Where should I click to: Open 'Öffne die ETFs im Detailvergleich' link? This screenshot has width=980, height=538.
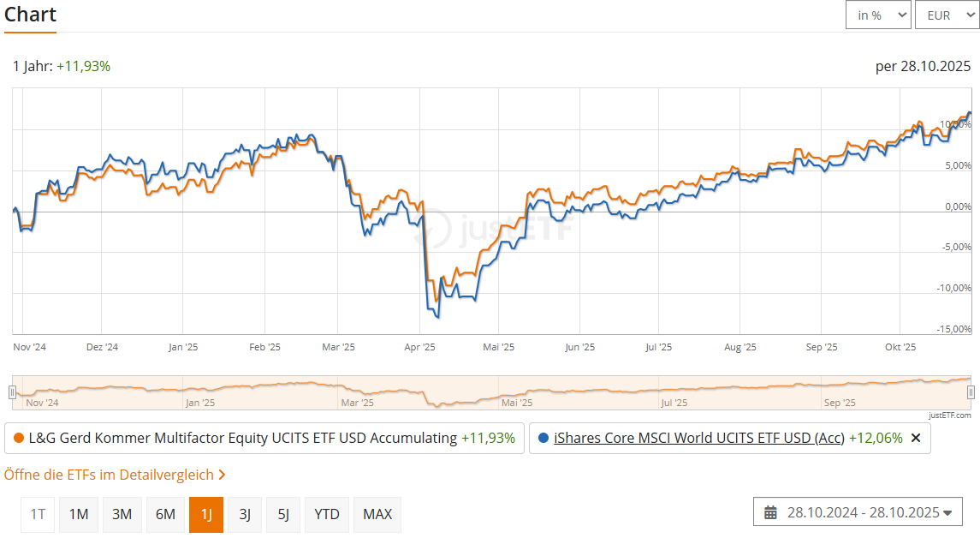[x=109, y=475]
